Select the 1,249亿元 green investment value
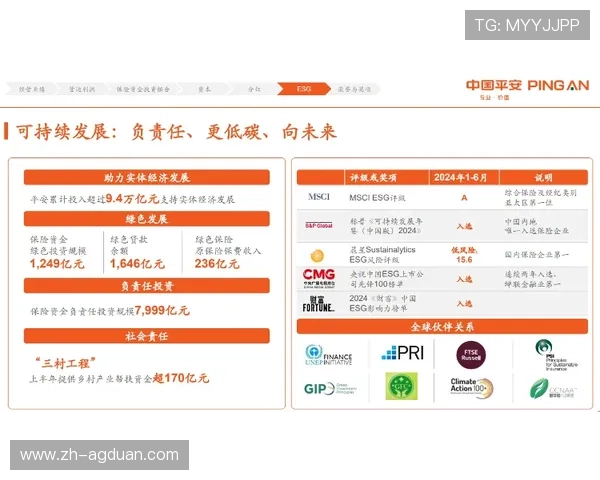This screenshot has width=600, height=480. (x=57, y=263)
